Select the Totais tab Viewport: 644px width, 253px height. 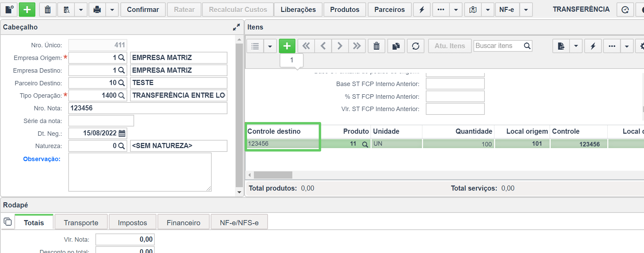tap(34, 222)
